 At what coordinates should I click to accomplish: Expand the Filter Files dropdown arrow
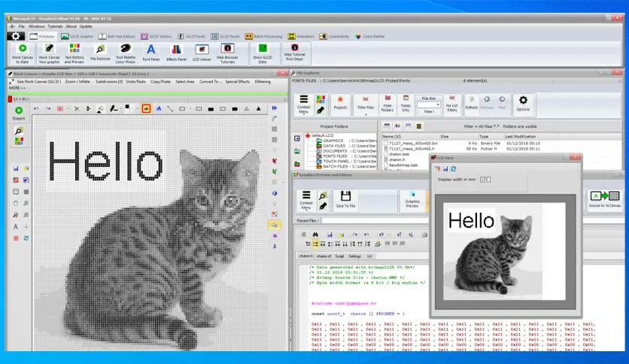pyautogui.click(x=366, y=114)
